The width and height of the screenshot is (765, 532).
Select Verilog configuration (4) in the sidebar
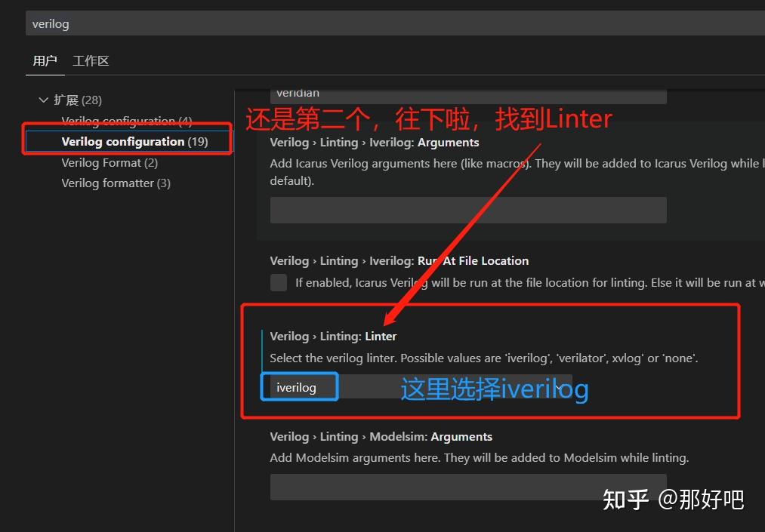coord(126,121)
